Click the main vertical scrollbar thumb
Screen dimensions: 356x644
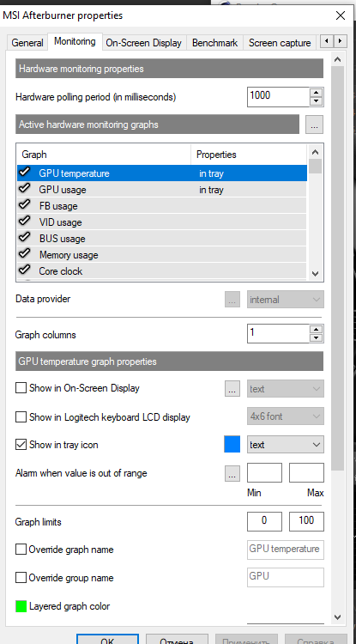point(338,267)
